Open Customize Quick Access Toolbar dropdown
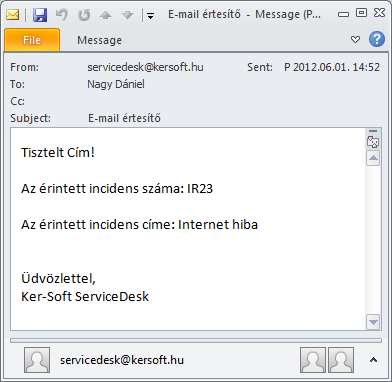This screenshot has height=382, width=392. point(150,16)
